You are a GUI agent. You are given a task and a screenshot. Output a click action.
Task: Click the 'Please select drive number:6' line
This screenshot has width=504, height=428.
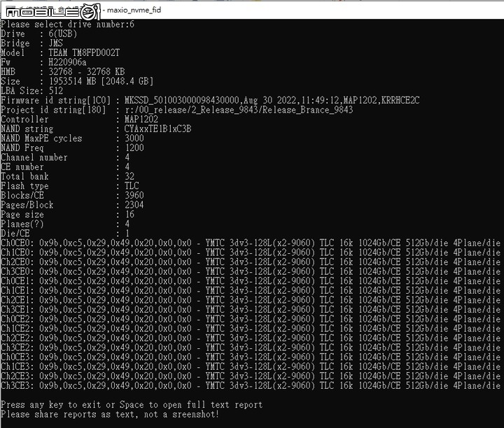click(67, 24)
